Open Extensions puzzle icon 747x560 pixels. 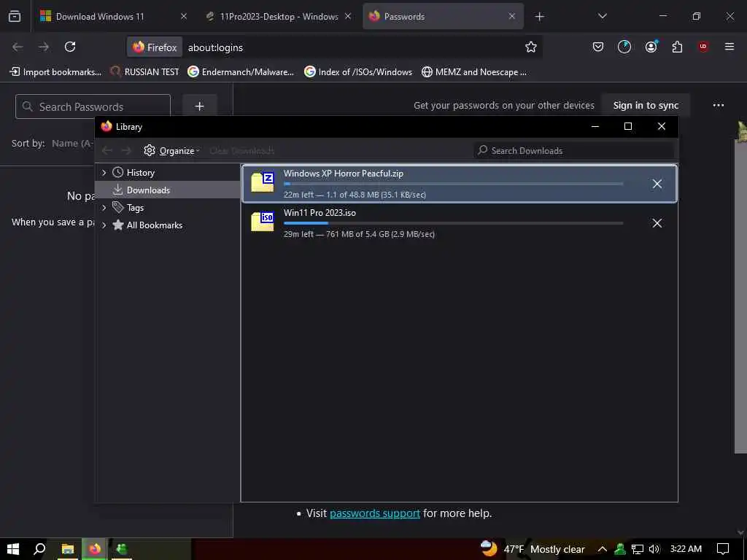coord(677,47)
